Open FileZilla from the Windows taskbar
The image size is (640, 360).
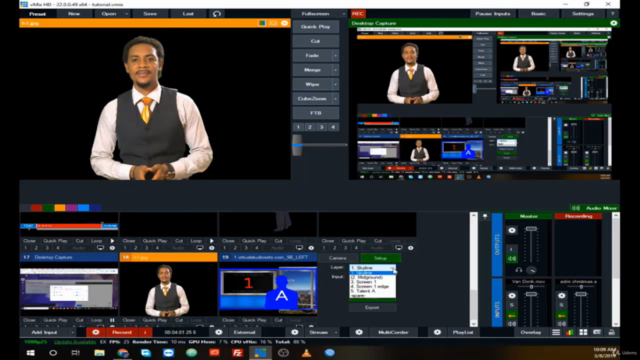coord(237,353)
